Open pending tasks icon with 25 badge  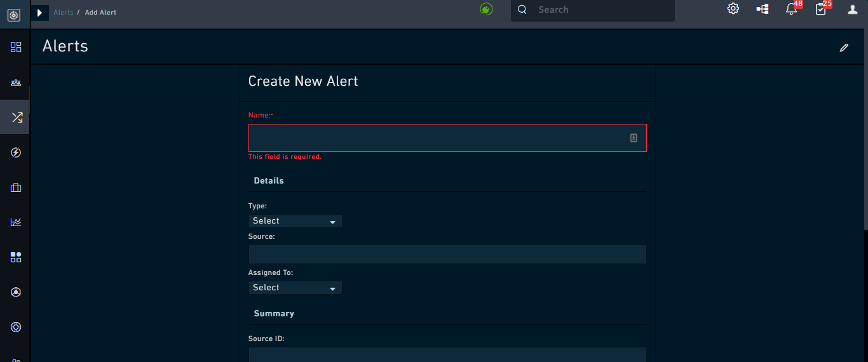point(821,9)
